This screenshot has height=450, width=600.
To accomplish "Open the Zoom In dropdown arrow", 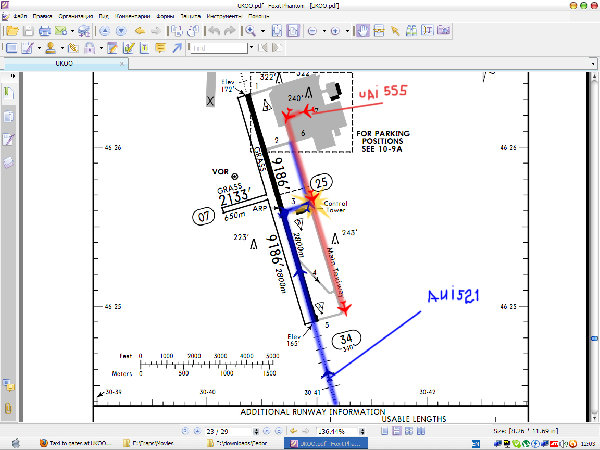I will click(x=347, y=31).
